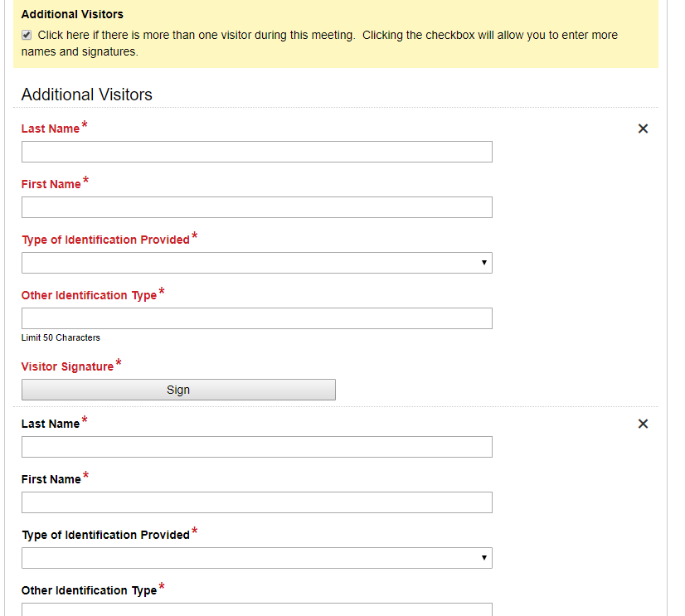Focus the first visitor's Last Name field
The height and width of the screenshot is (616, 685).
[256, 152]
